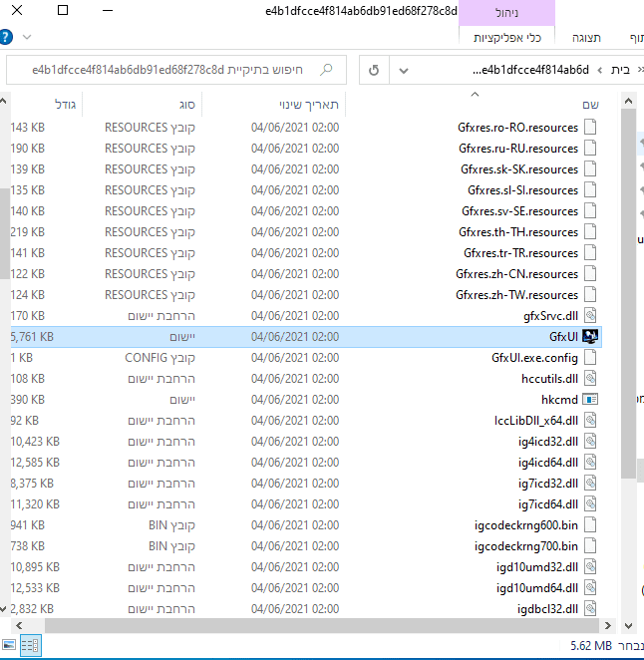
Task: Click the igdbcl32.dll file icon
Action: tap(590, 608)
